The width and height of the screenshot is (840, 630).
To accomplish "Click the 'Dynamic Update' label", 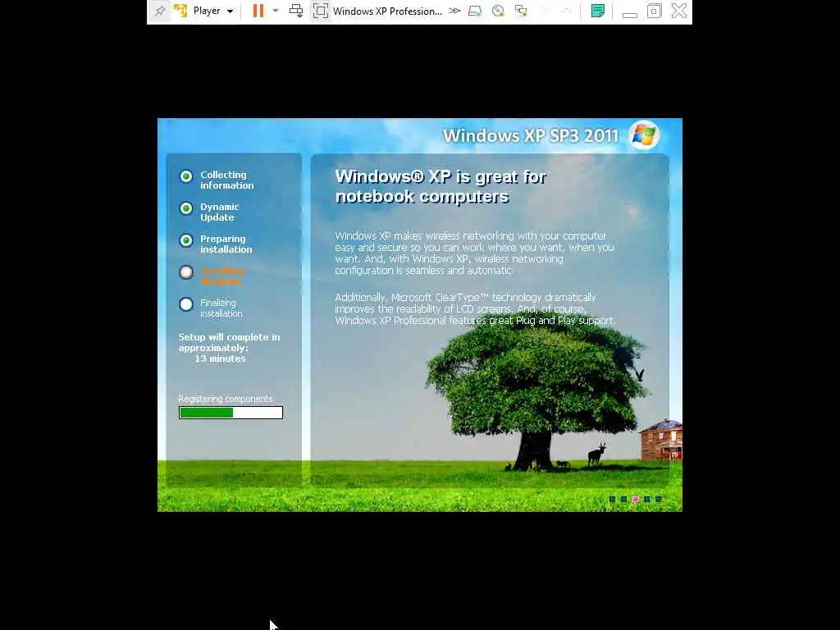I will click(x=220, y=212).
